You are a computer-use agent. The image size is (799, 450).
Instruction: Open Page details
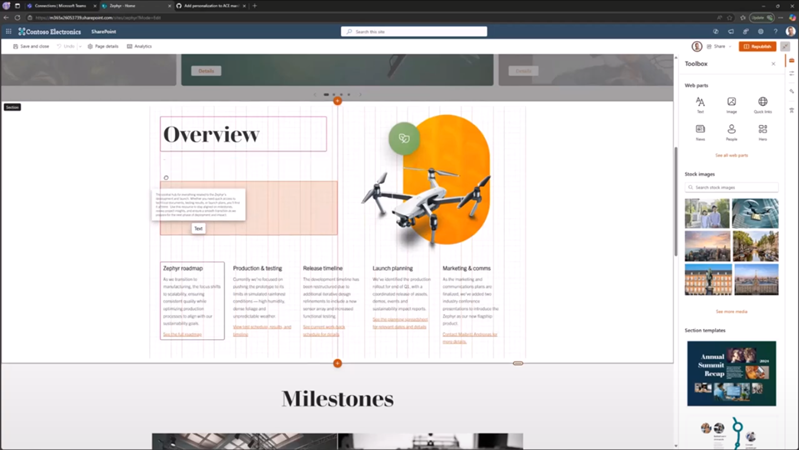point(103,46)
